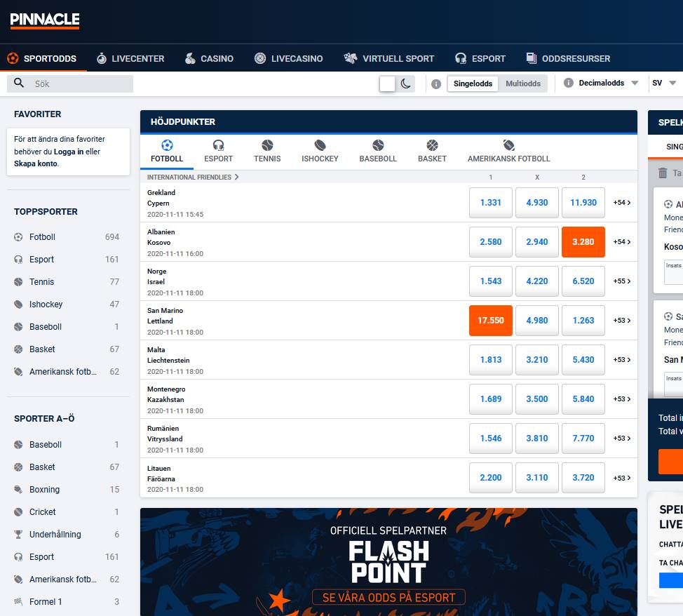Select Litauen win odds 2.200

click(490, 478)
